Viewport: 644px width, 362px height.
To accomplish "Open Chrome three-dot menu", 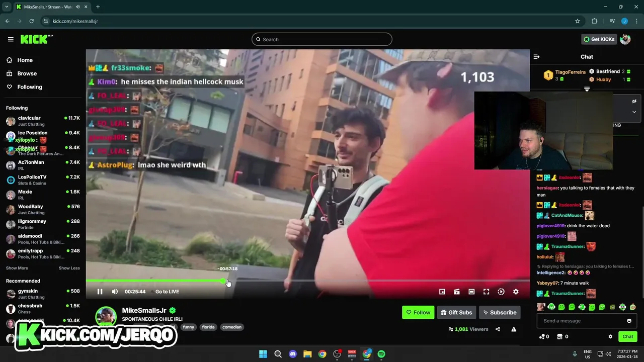I will click(x=636, y=21).
